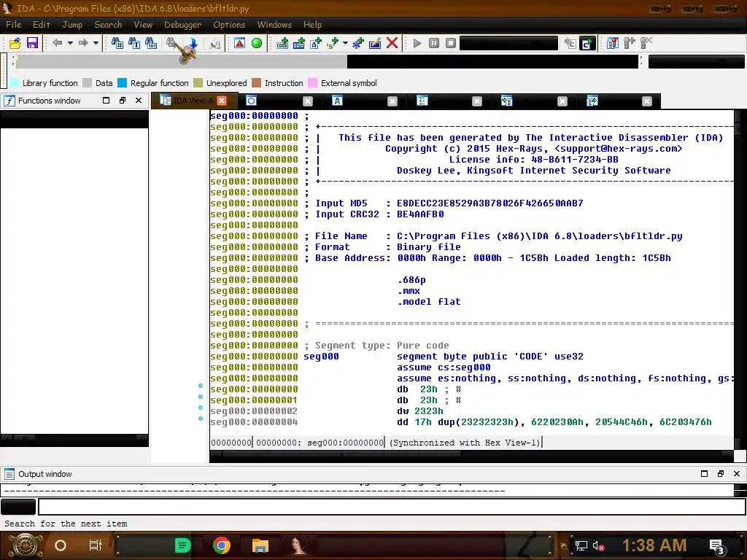Click the 'seg000' segment name label

point(321,356)
